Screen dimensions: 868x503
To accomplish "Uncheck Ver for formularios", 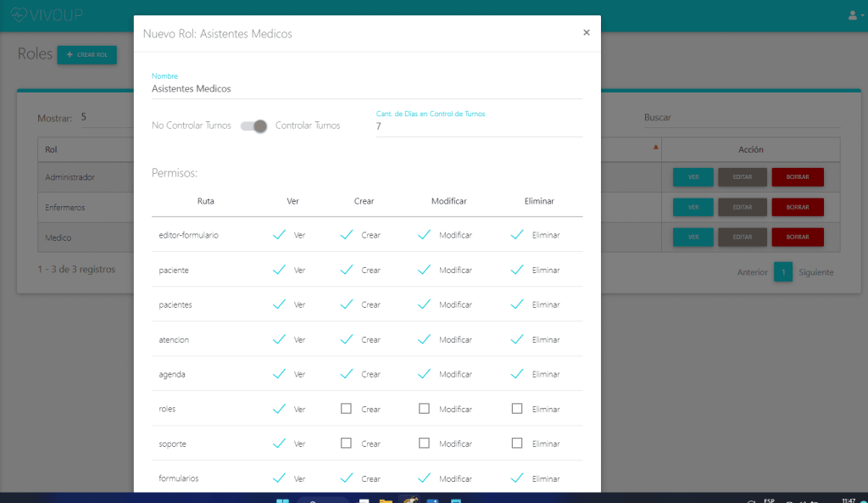I will pos(280,478).
